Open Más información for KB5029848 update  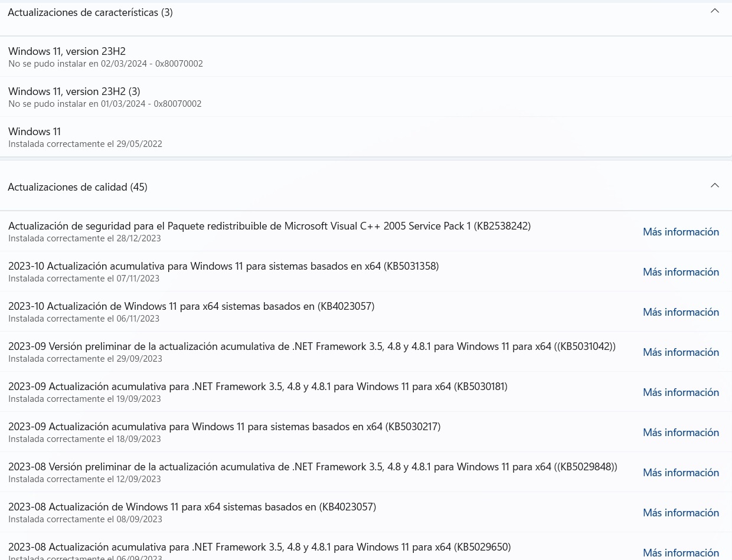click(x=681, y=472)
